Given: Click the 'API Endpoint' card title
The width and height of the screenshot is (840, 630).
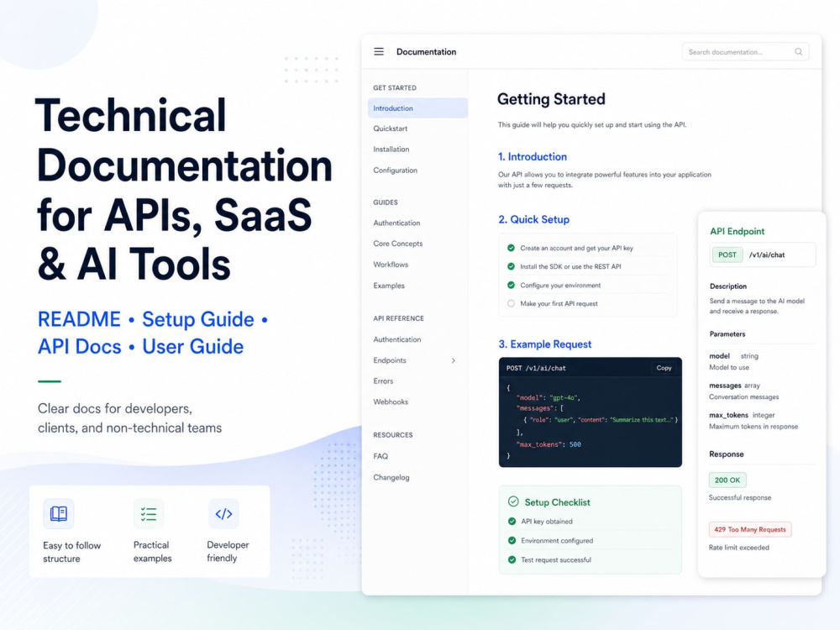Looking at the screenshot, I should coord(737,232).
